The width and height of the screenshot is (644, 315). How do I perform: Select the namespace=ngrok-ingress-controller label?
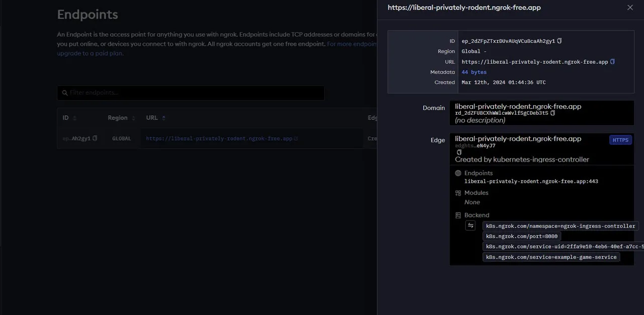(560, 226)
